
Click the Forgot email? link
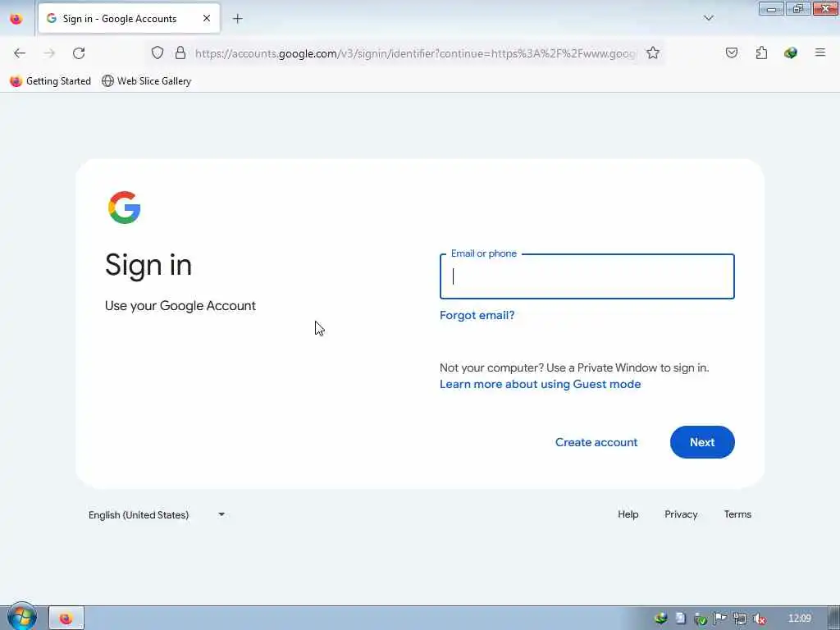click(477, 315)
